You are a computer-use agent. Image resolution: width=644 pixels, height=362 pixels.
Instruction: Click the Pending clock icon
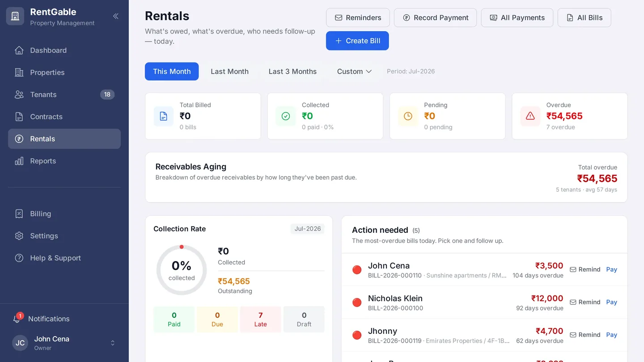408,116
